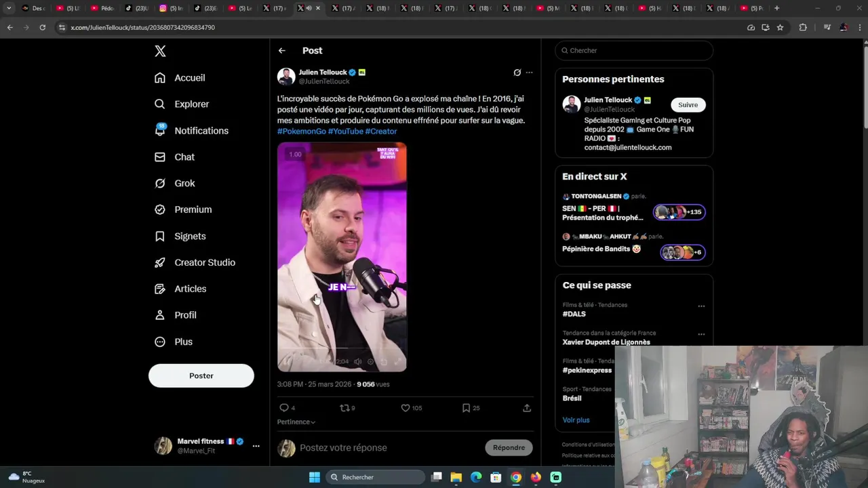Click the video progress bar
Screen dimensions: 868x488
click(x=342, y=348)
